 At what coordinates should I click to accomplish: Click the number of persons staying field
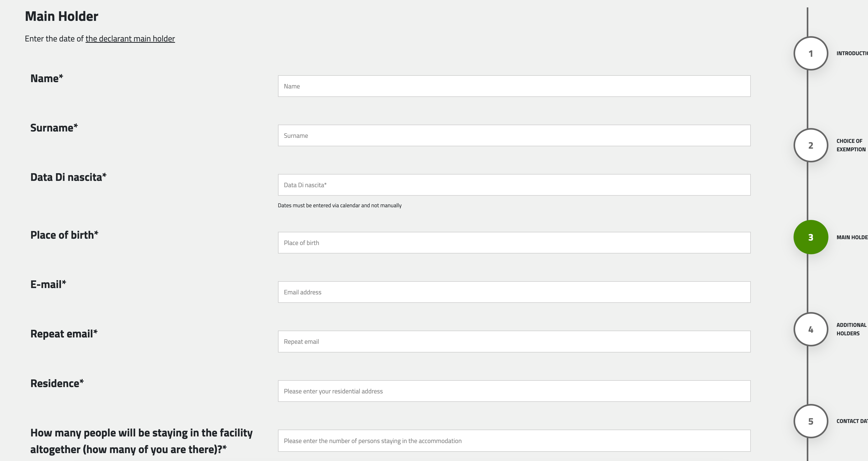[x=514, y=440]
